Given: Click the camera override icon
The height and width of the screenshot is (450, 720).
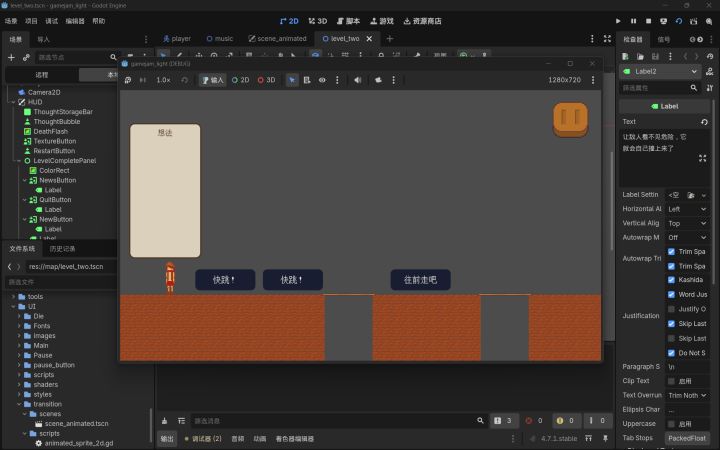Looking at the screenshot, I should 378,80.
